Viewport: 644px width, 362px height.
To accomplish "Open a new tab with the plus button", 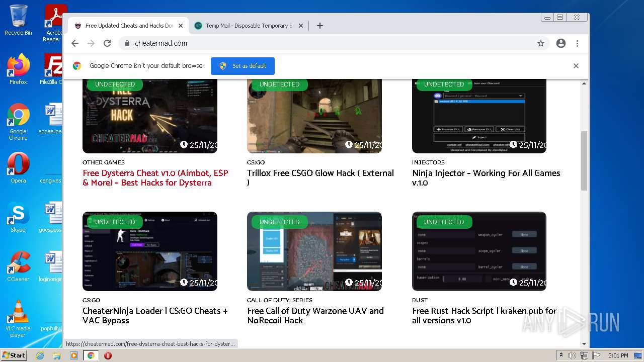I will (319, 26).
